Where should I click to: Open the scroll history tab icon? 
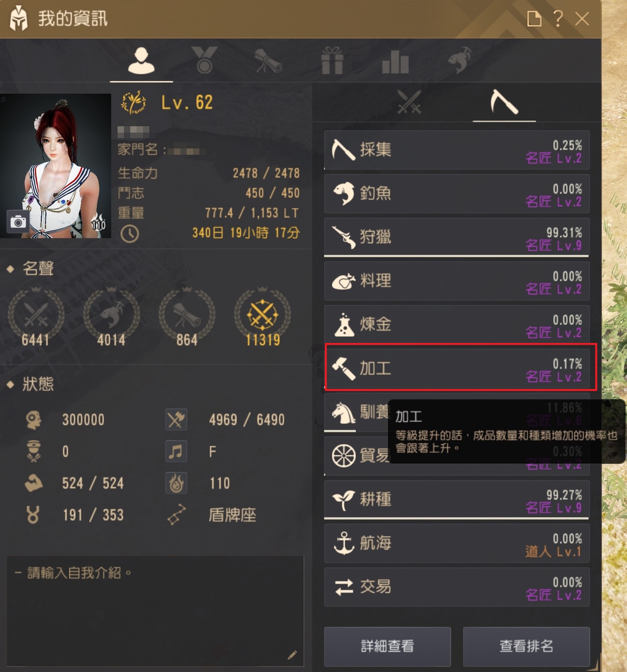point(268,61)
